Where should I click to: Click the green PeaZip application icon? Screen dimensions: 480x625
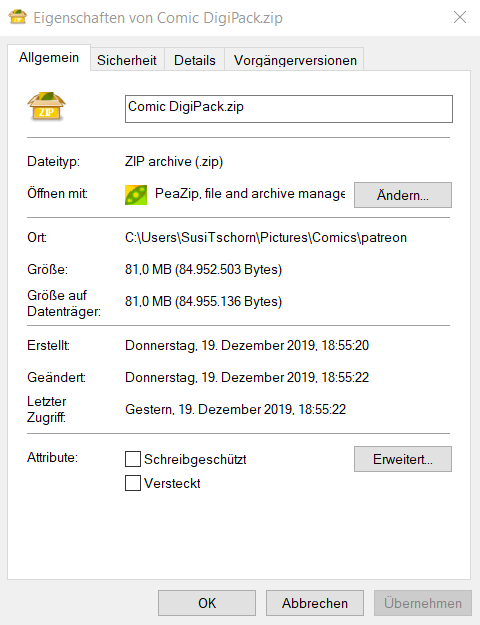click(136, 195)
